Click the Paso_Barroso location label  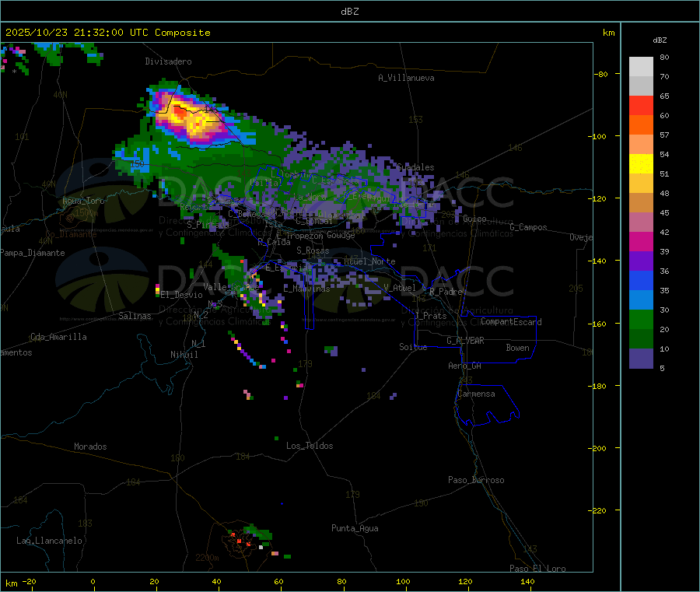coord(476,480)
